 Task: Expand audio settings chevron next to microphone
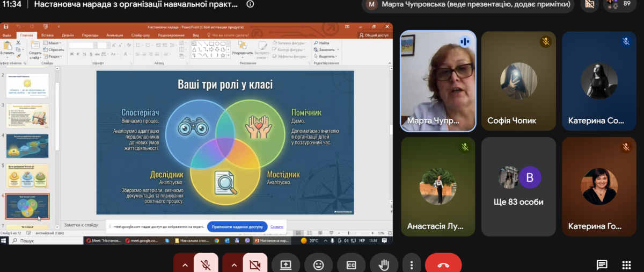tap(184, 264)
